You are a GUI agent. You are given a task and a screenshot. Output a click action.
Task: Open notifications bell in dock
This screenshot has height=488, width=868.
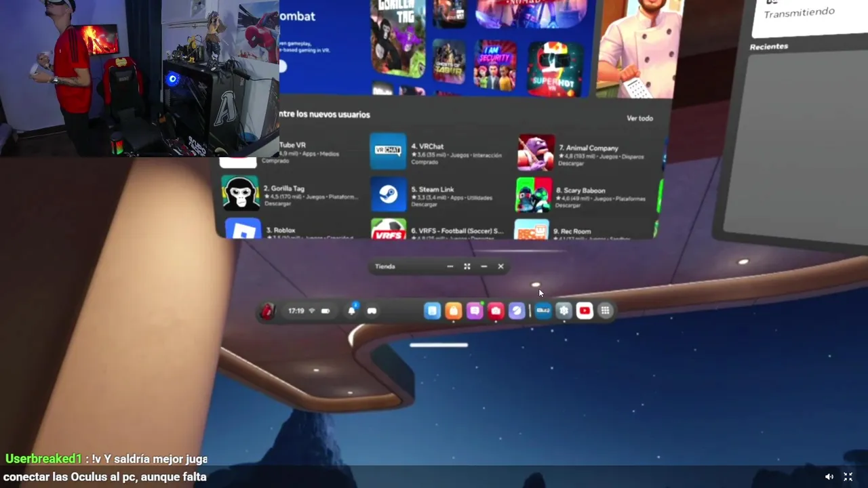click(x=351, y=310)
